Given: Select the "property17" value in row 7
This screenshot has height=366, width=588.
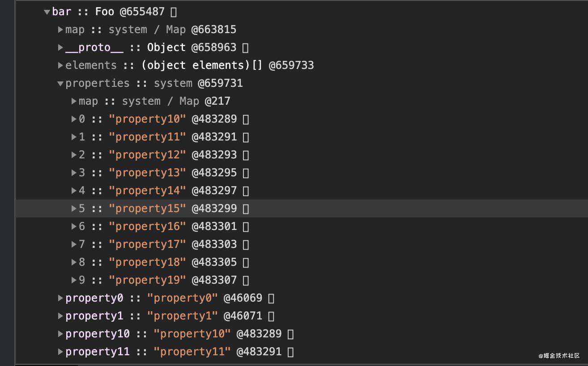Looking at the screenshot, I should pyautogui.click(x=147, y=244).
